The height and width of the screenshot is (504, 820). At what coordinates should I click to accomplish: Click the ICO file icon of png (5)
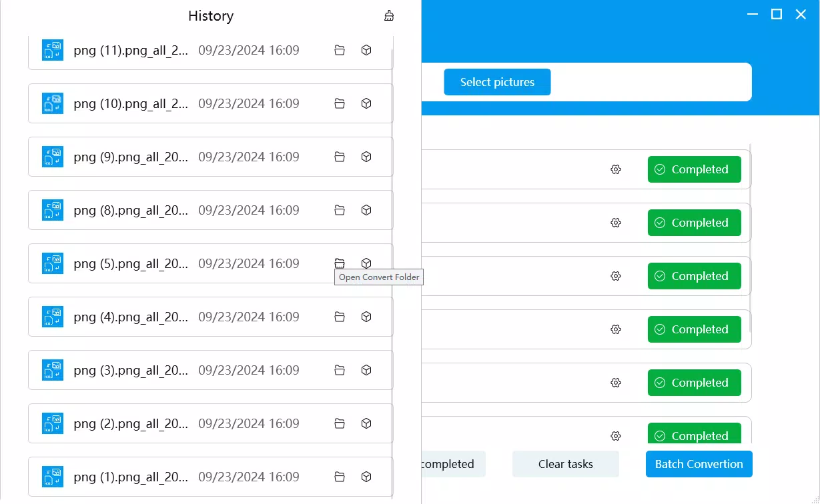[53, 263]
